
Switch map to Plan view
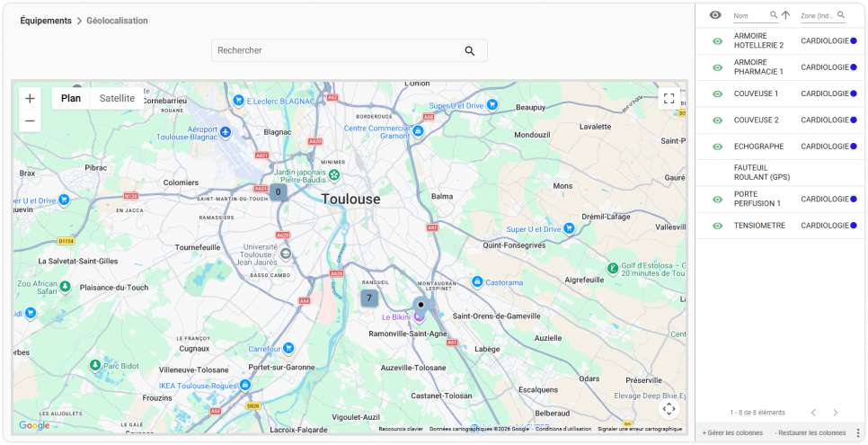(x=71, y=99)
